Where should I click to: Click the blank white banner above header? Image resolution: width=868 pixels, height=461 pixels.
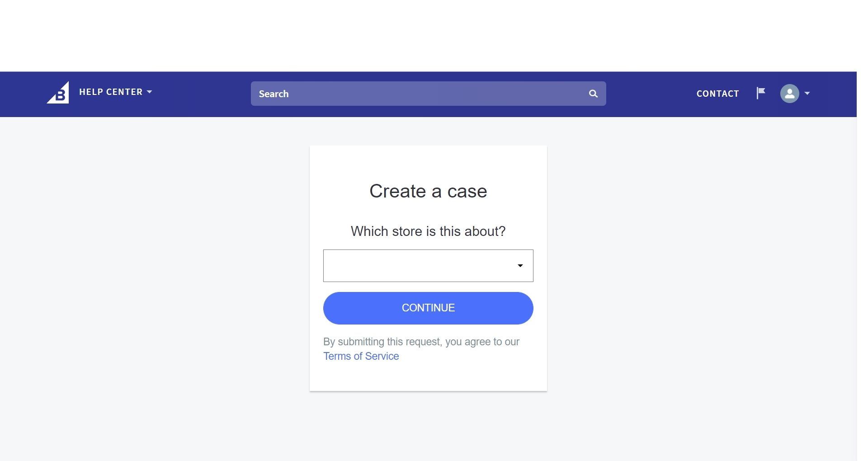(x=428, y=35)
